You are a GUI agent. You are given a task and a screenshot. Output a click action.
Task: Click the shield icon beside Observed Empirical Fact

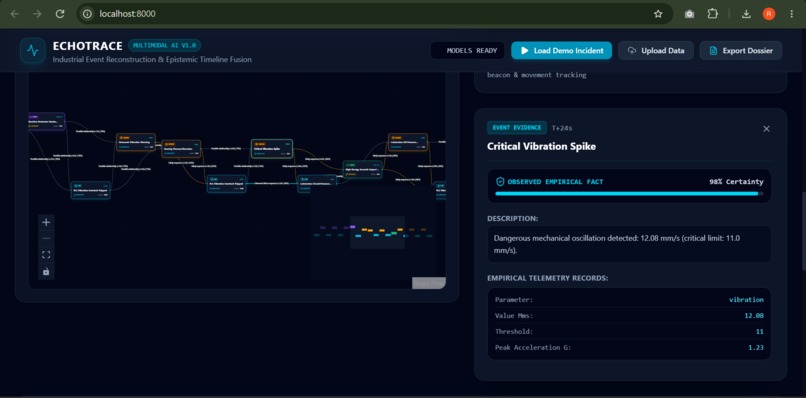500,182
